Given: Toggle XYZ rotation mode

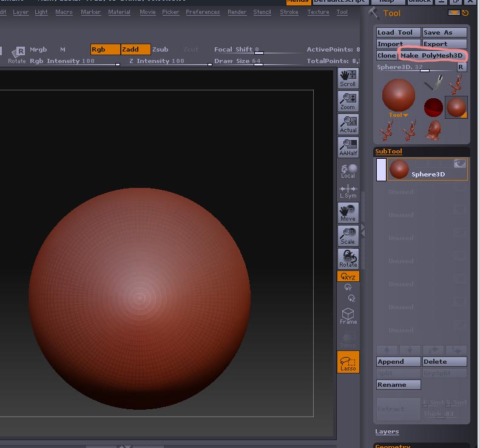Looking at the screenshot, I should click(x=348, y=276).
